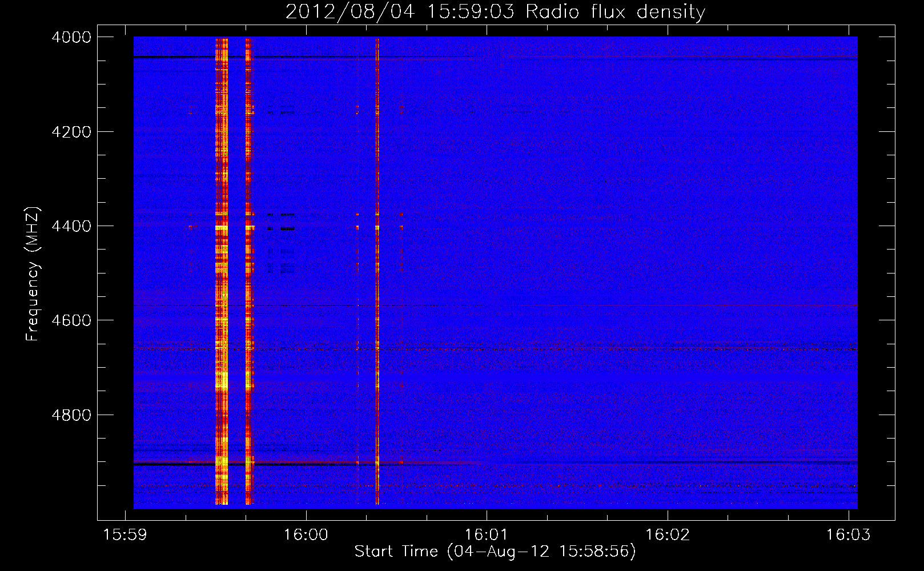Click the '15:59' time axis label
This screenshot has height=571, width=924.
tap(124, 535)
